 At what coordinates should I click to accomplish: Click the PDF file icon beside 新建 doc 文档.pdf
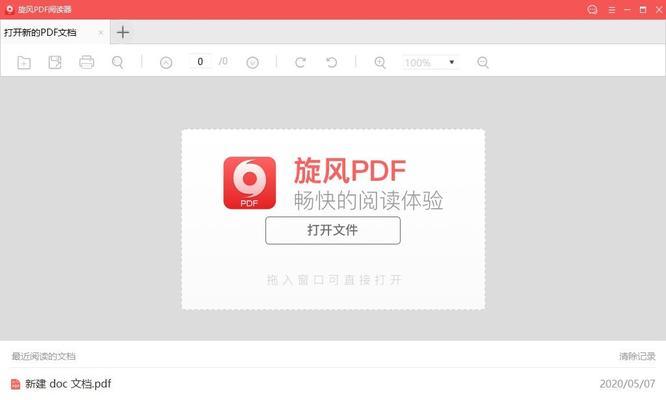click(15, 384)
